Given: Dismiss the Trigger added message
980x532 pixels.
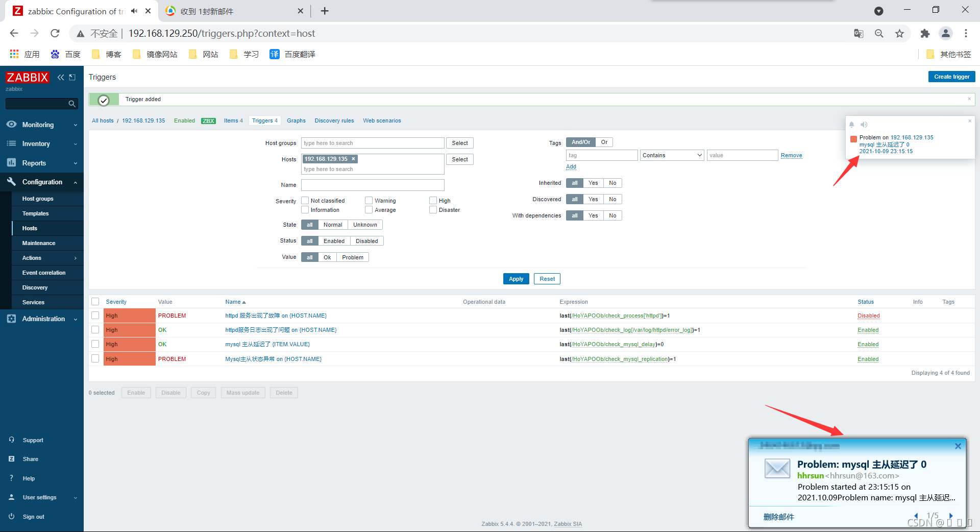Looking at the screenshot, I should [x=969, y=99].
